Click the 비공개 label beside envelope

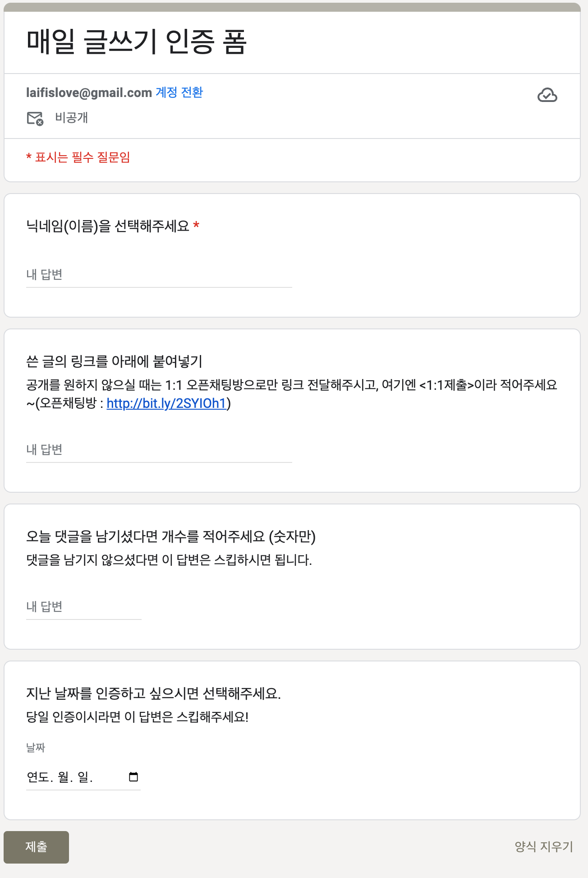click(71, 118)
